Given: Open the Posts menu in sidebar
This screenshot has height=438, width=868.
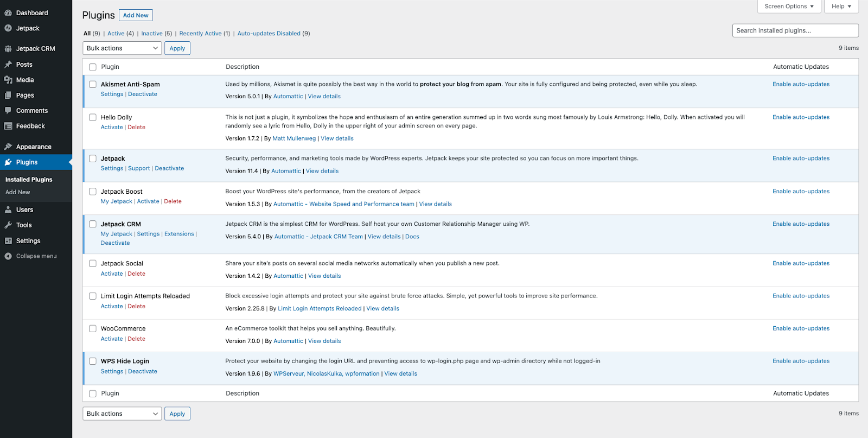Looking at the screenshot, I should (24, 65).
